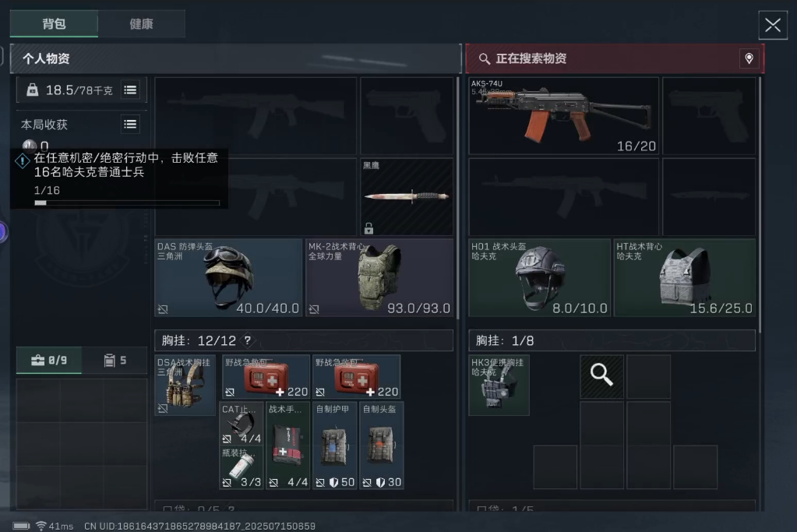
Task: Click the map pin icon in search header
Action: click(x=749, y=58)
